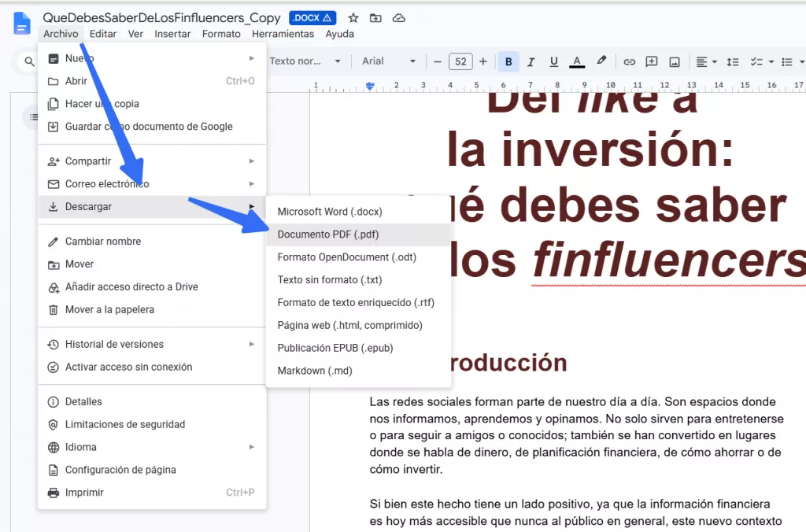Select Imprimir from the menu
This screenshot has width=806, height=532.
[152, 493]
